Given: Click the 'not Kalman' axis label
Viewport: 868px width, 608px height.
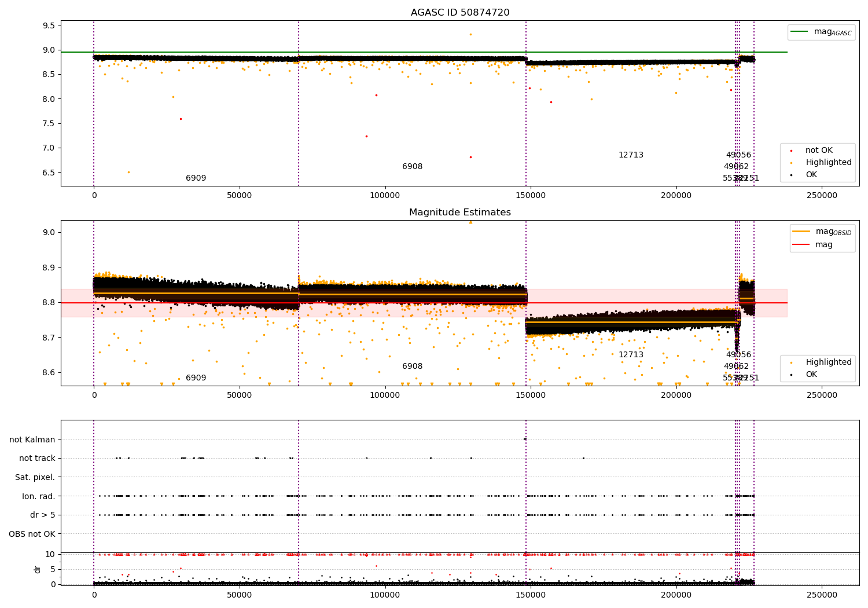Looking at the screenshot, I should [x=32, y=439].
